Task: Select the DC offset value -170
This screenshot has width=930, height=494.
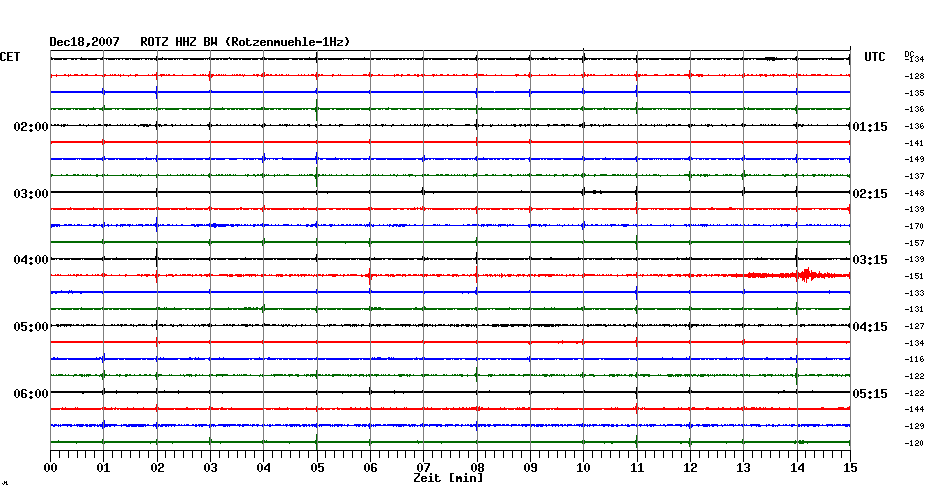Action: click(x=915, y=227)
